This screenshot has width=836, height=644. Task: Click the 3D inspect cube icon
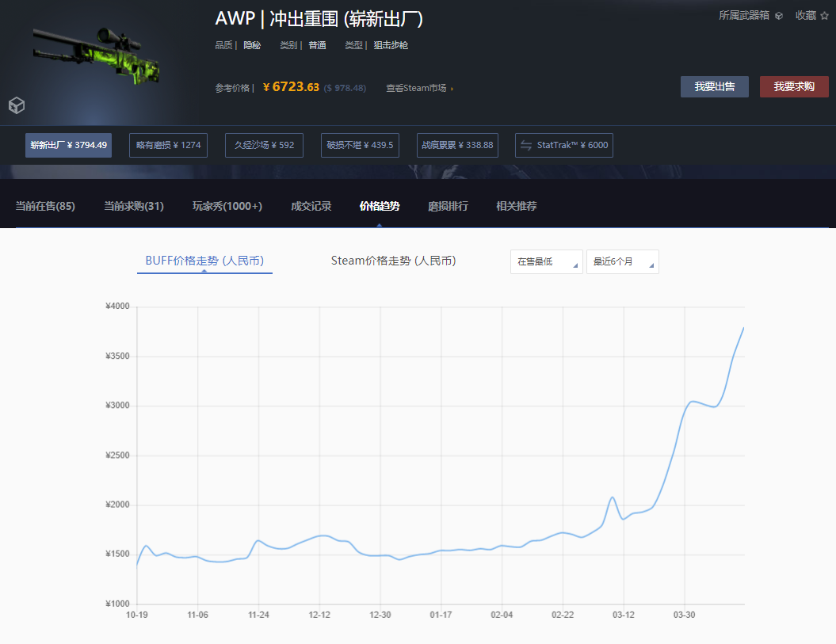pyautogui.click(x=17, y=105)
